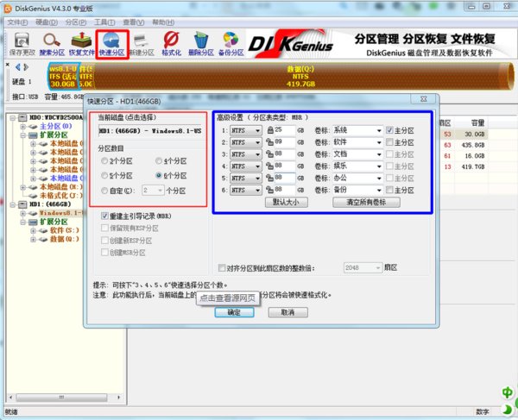
Task: Toggle the lock icon for partition 6 size
Action: click(270, 190)
